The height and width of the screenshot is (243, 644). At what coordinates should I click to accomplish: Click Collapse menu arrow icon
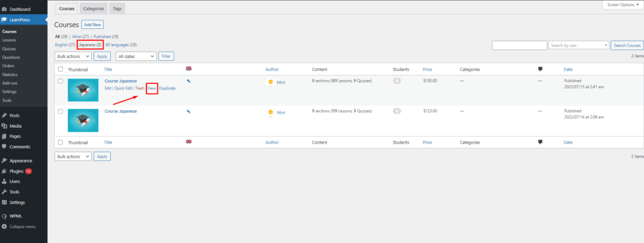(x=4, y=227)
